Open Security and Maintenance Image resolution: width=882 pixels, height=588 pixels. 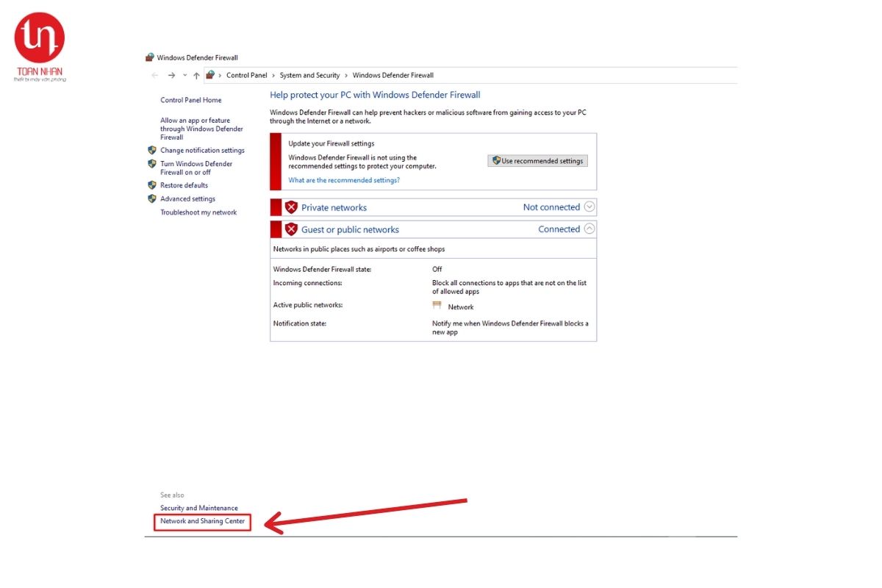[x=199, y=508]
